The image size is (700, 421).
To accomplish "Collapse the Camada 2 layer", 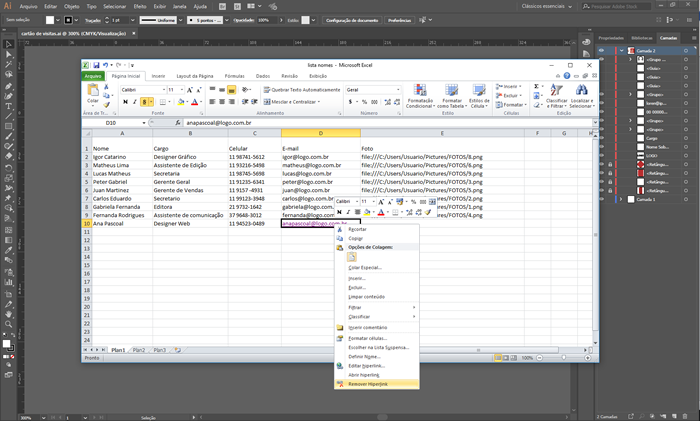I will click(x=621, y=50).
